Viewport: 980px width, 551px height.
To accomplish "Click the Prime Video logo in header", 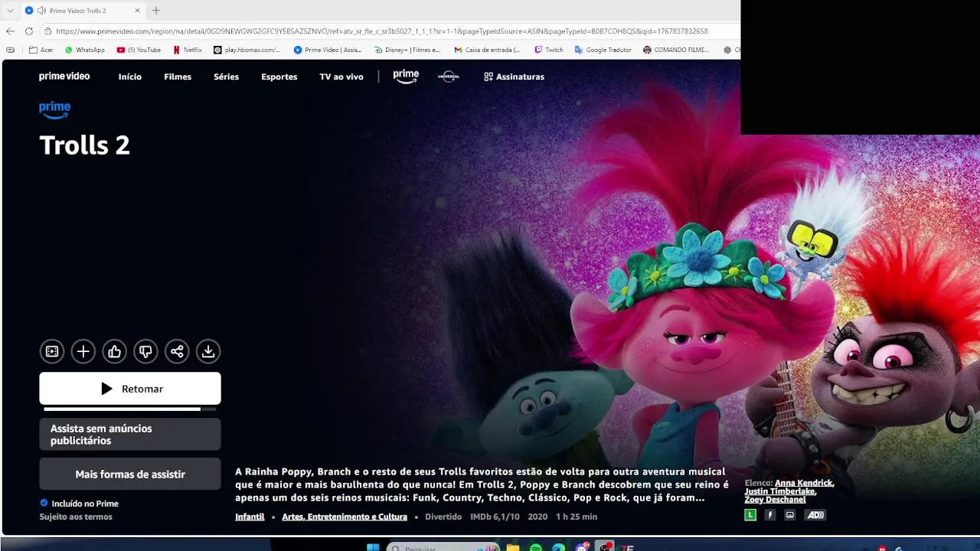I will pyautogui.click(x=64, y=77).
